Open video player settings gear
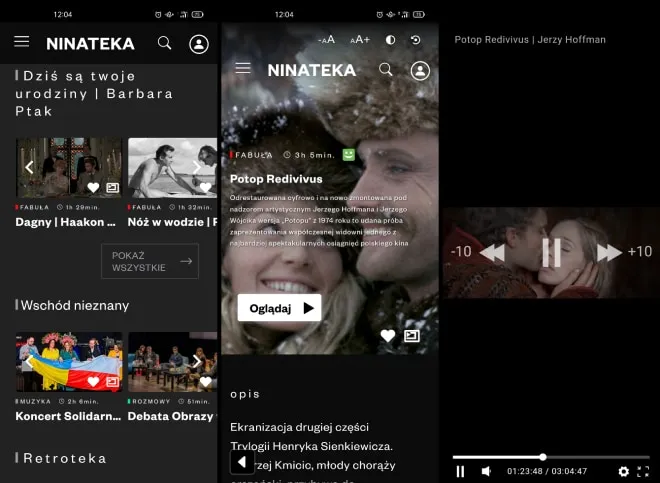This screenshot has height=483, width=660. point(624,471)
